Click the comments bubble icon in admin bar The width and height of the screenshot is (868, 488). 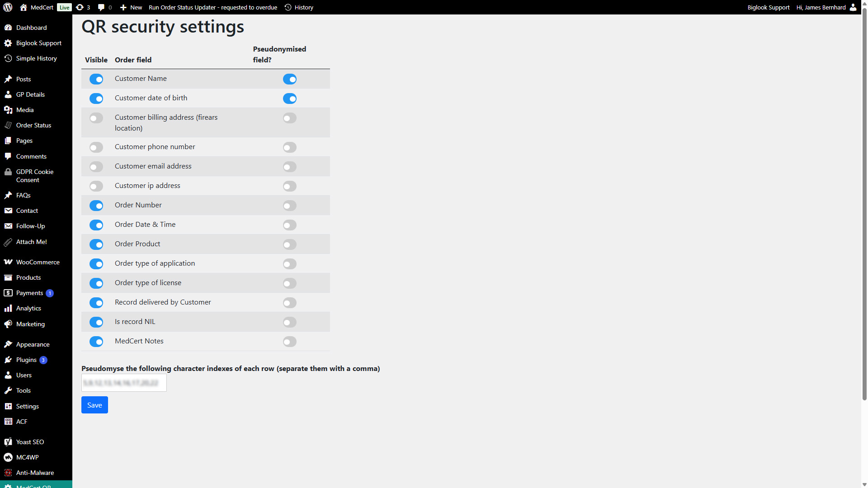pos(101,7)
